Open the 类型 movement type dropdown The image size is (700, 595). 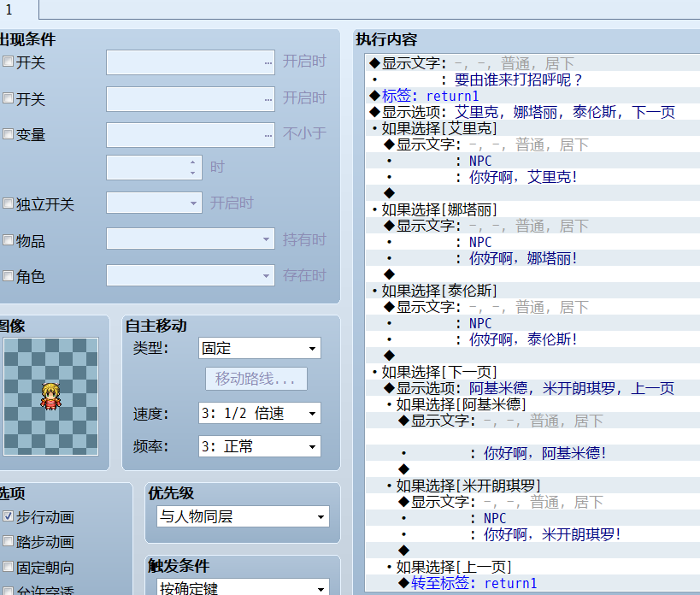pyautogui.click(x=259, y=348)
